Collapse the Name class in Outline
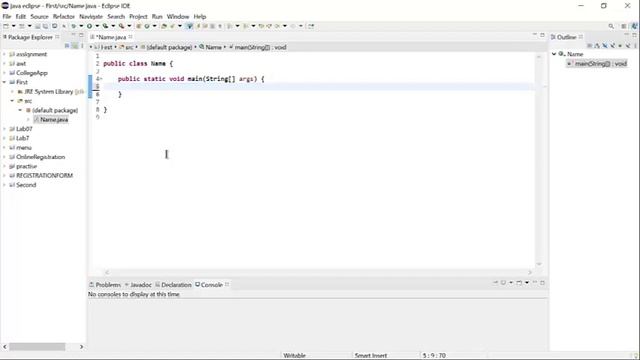 (x=554, y=54)
